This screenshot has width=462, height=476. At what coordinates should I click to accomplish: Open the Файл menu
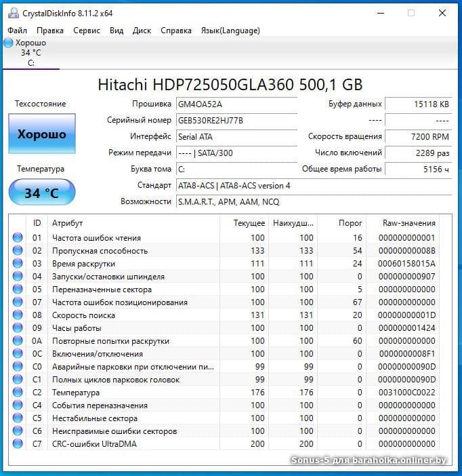point(18,31)
